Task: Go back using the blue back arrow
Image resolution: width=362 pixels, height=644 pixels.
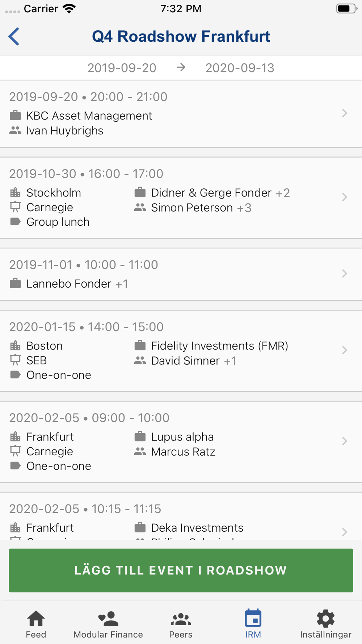Action: click(x=14, y=37)
